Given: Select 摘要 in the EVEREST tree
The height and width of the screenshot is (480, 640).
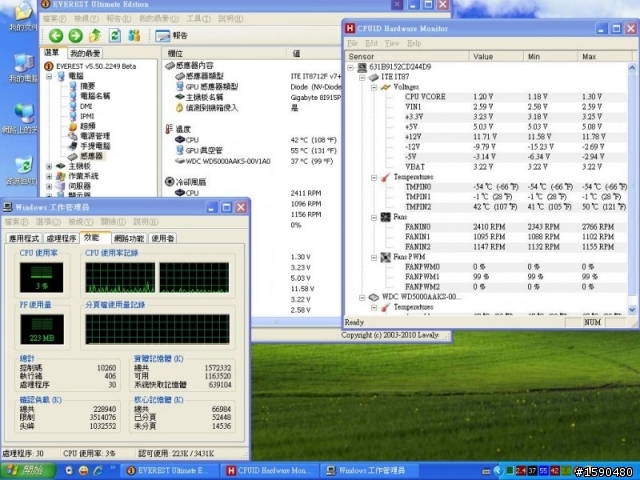Looking at the screenshot, I should pos(87,86).
